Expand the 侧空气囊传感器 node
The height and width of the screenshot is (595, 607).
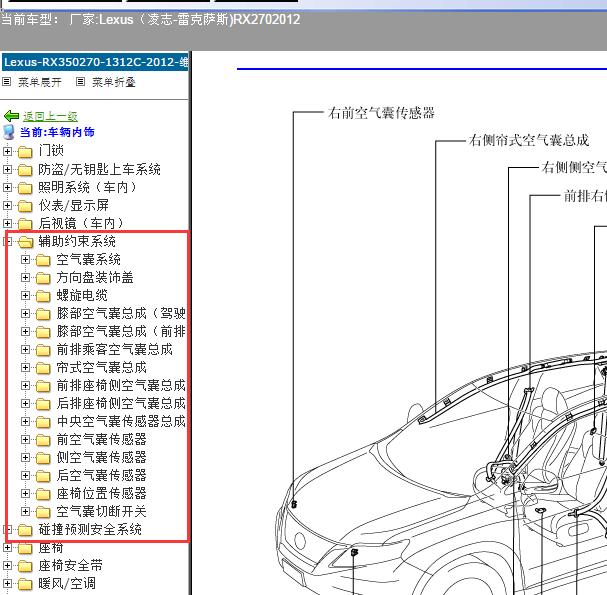[x=25, y=458]
